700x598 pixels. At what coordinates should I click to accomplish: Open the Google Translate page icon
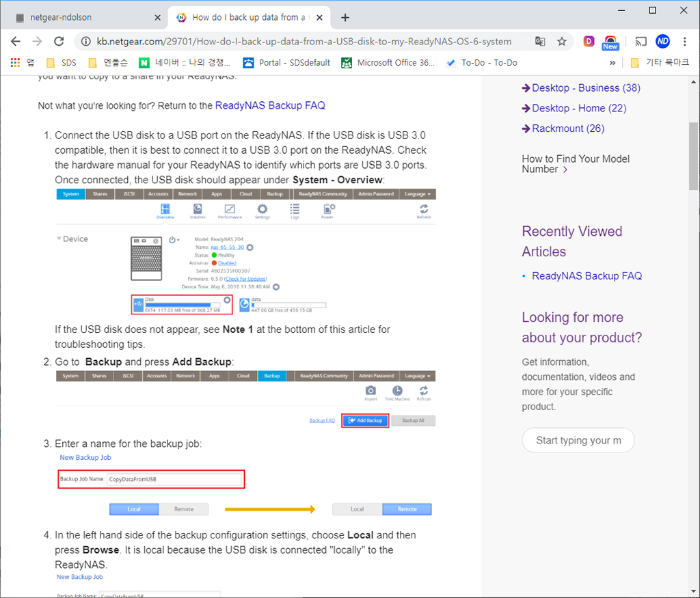[x=540, y=42]
